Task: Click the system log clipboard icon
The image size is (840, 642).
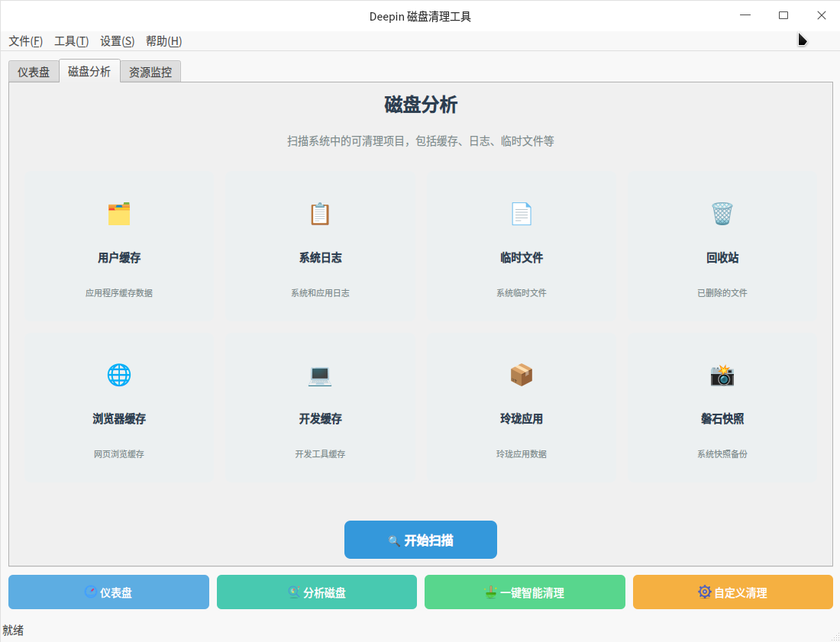Action: [320, 214]
